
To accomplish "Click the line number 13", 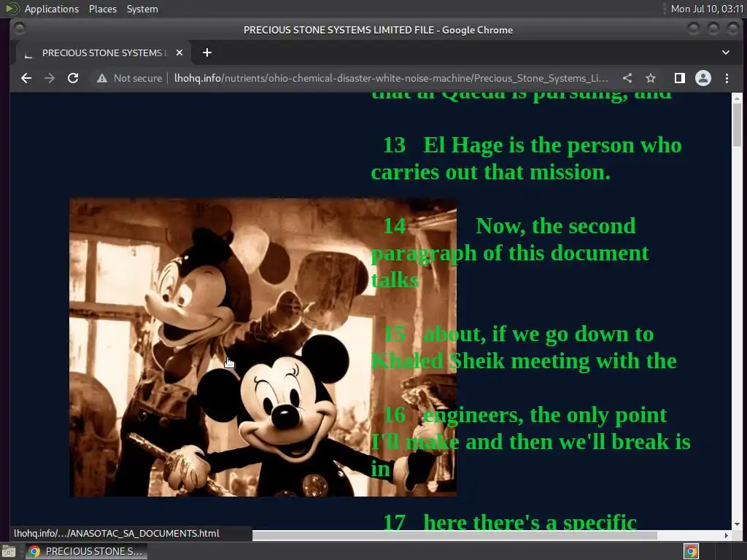I will click(394, 145).
